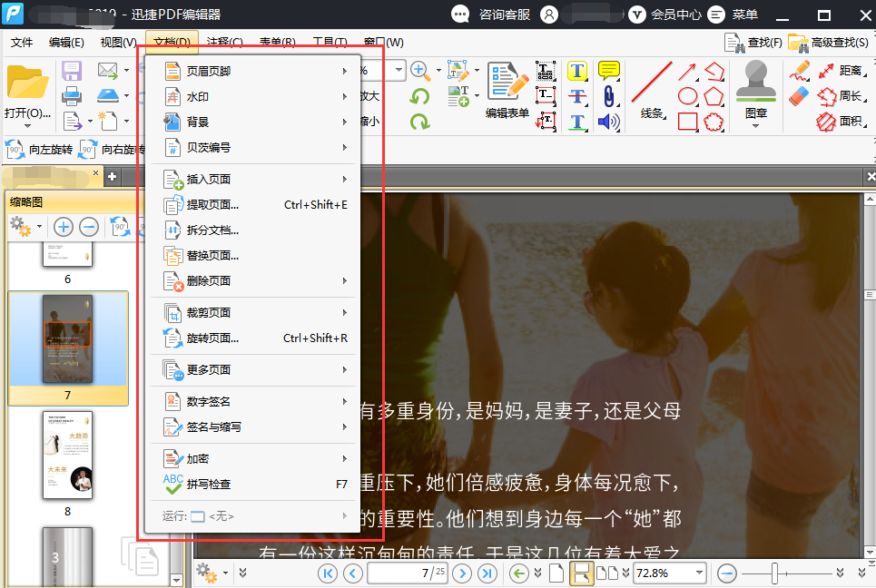The height and width of the screenshot is (588, 876).
Task: Open the 编辑(E) menu
Action: [x=66, y=43]
